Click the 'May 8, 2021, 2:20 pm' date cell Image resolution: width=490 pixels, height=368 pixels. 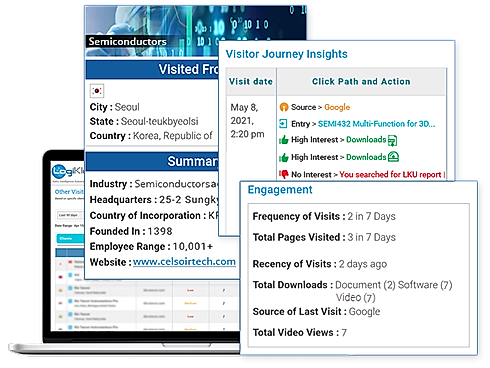pos(247,121)
